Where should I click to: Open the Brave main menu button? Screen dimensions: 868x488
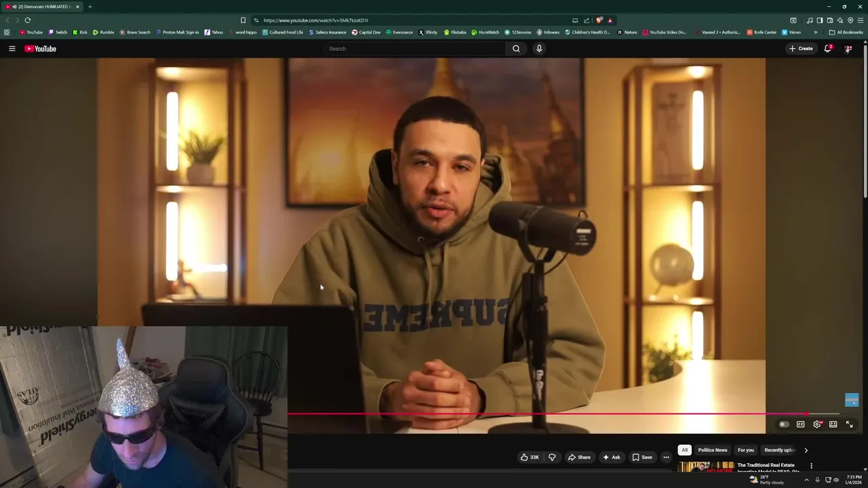pyautogui.click(x=861, y=20)
